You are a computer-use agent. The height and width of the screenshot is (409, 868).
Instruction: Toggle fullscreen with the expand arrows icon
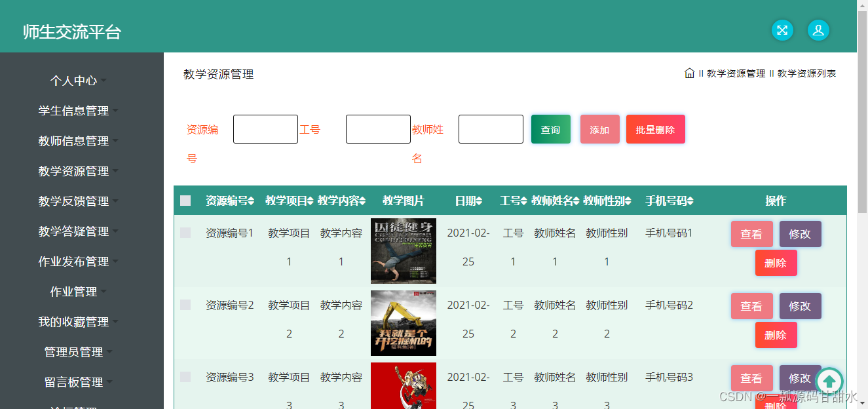pyautogui.click(x=782, y=30)
